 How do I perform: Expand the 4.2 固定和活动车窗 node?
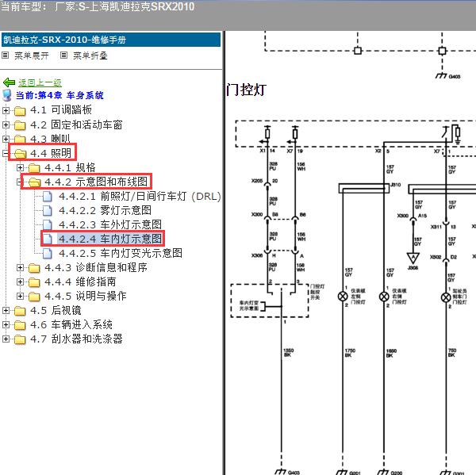tap(6, 124)
